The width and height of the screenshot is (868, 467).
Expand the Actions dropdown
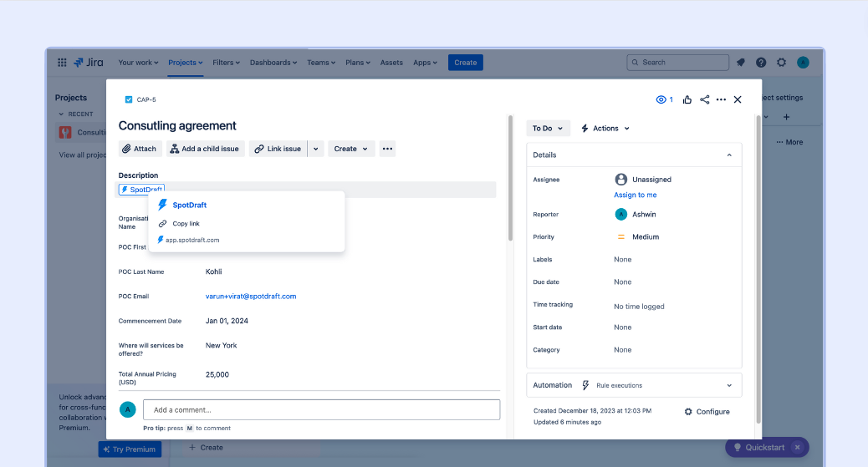[x=605, y=128]
